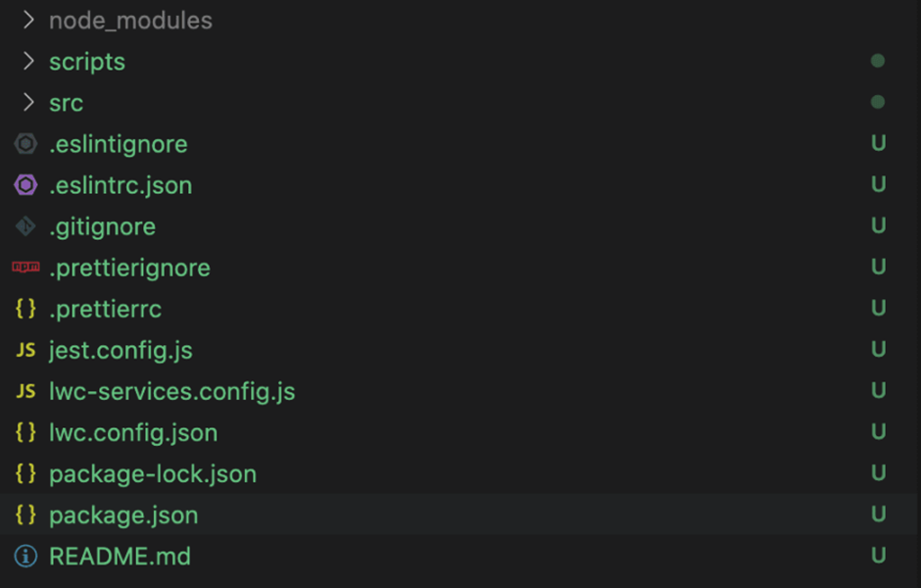Click the npm icon beside .prettierignore
The image size is (921, 588).
(25, 268)
